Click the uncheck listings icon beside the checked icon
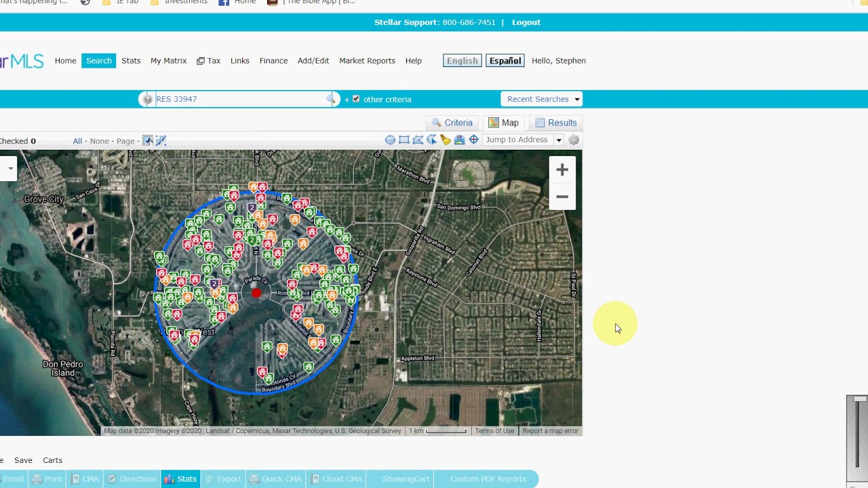 coord(161,140)
